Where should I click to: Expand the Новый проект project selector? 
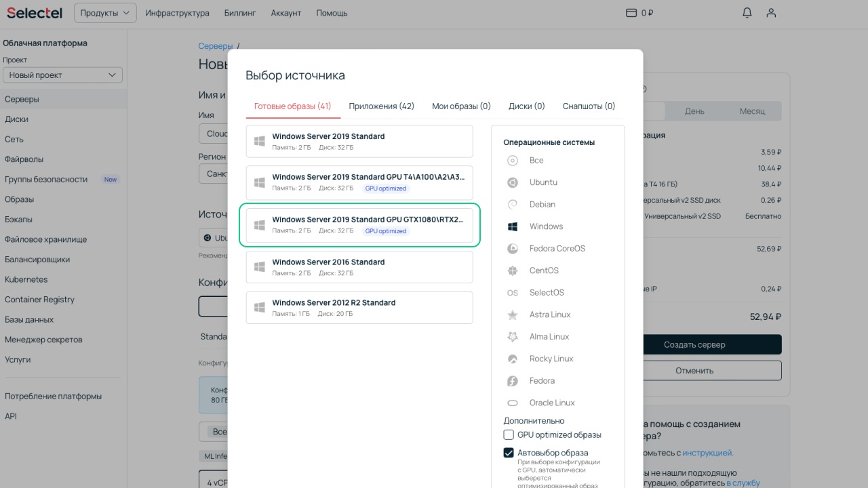point(63,75)
